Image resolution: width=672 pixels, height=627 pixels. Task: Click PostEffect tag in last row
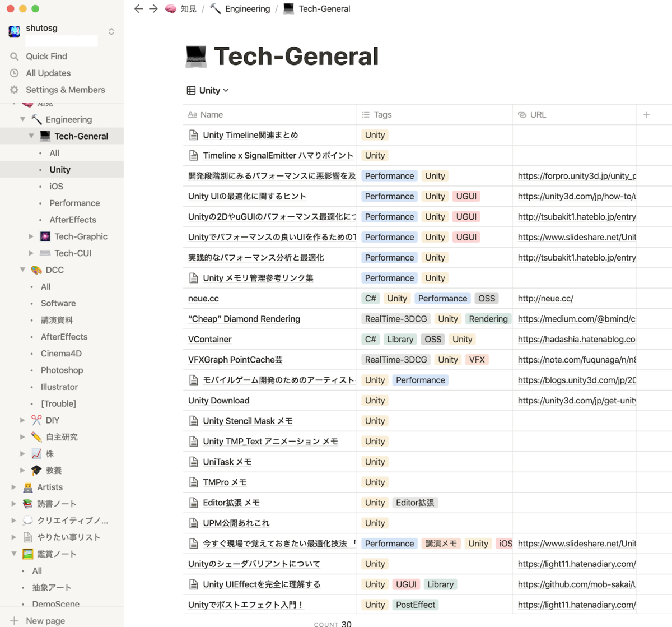click(416, 605)
